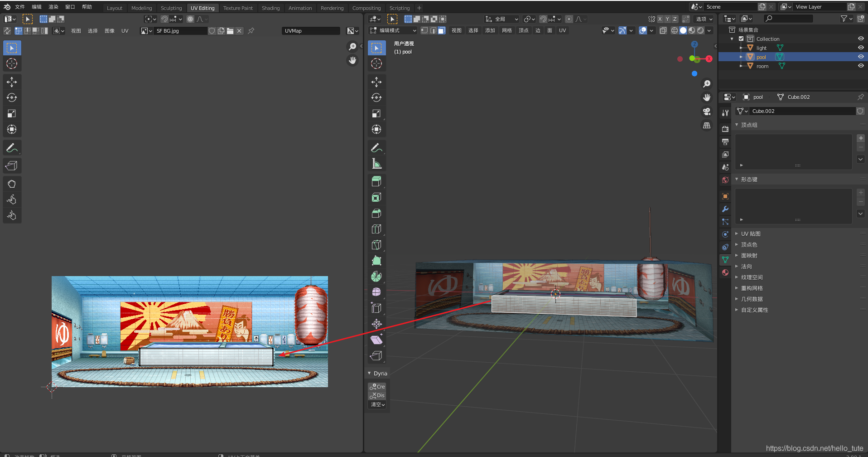Open the 文件 menu
This screenshot has width=868, height=457.
(20, 7)
